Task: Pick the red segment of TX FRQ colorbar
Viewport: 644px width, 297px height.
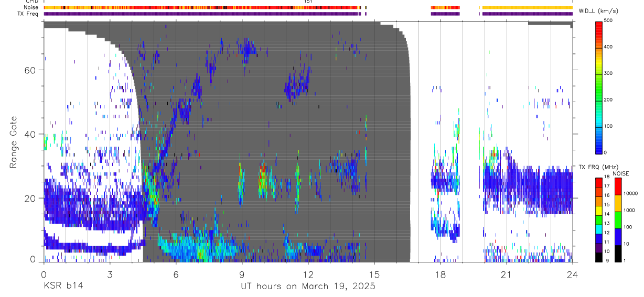Action: pyautogui.click(x=598, y=183)
